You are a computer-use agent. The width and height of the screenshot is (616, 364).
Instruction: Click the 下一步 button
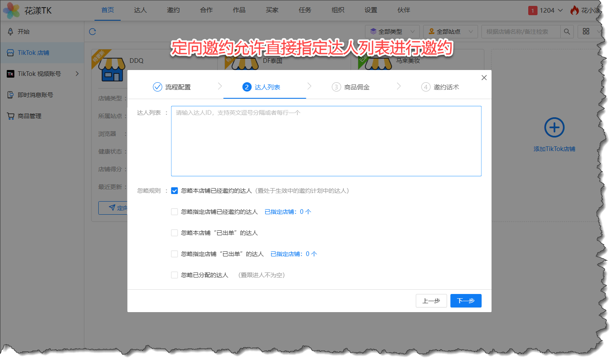pos(465,301)
